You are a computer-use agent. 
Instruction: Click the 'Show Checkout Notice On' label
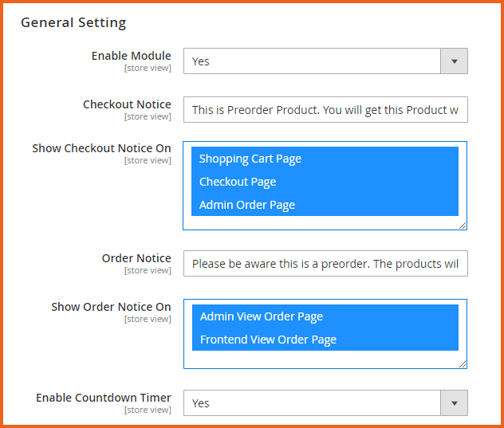click(101, 148)
